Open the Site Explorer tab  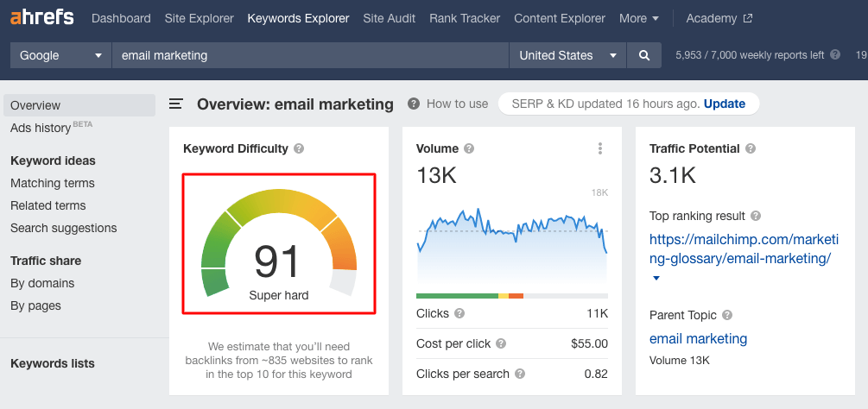(x=200, y=18)
